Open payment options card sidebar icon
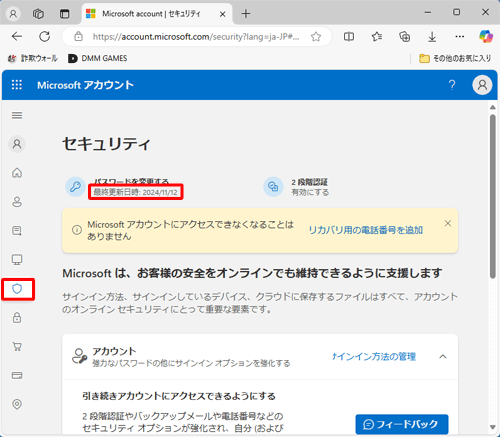Viewport: 500px width, 437px height. 17,375
